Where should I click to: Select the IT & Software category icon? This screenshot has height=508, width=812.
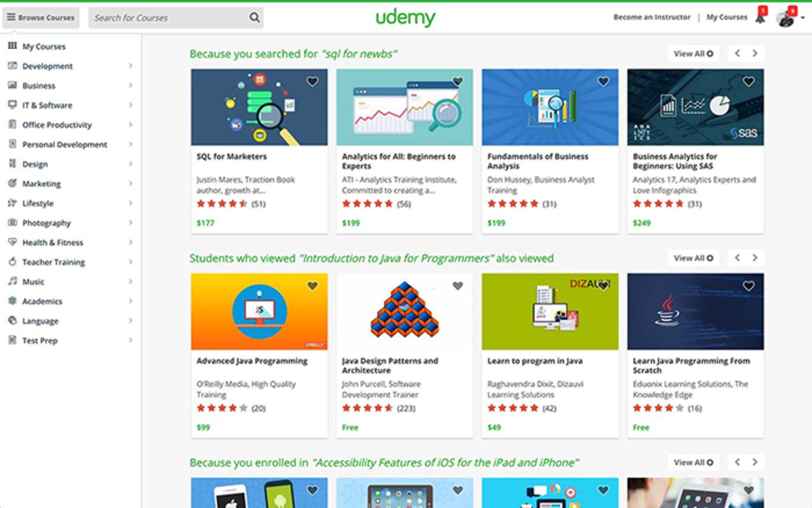(x=13, y=105)
